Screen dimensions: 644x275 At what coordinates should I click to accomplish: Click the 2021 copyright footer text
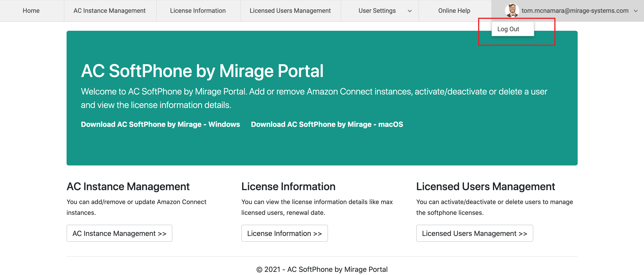coord(322,269)
